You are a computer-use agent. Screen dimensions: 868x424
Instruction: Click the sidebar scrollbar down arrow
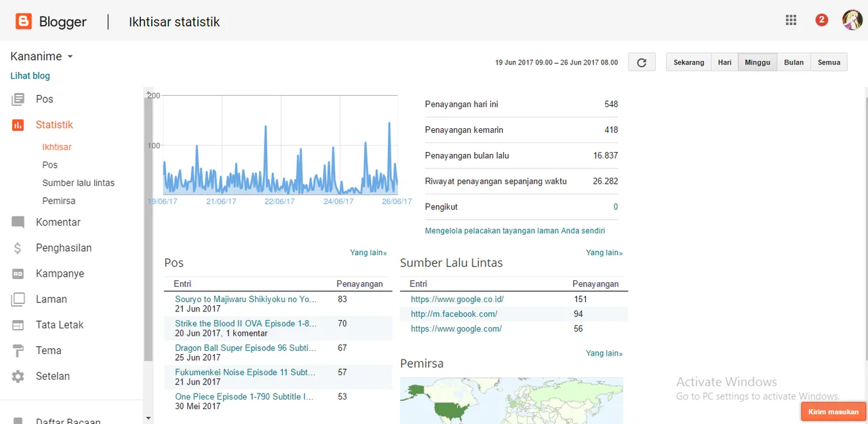(148, 419)
